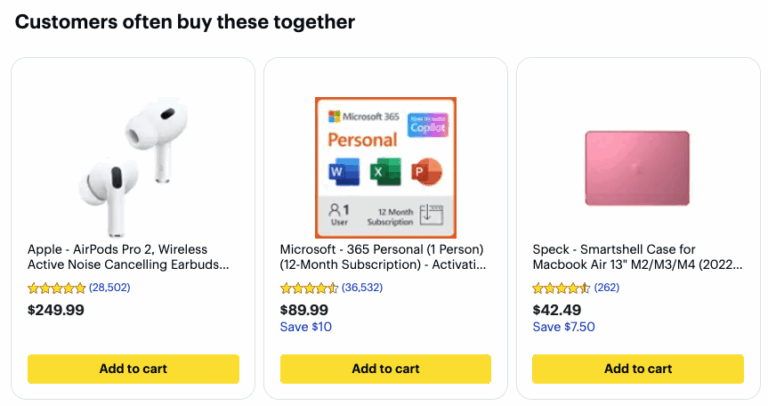
Task: Add Speck Smartshell Case to cart
Action: 638,368
